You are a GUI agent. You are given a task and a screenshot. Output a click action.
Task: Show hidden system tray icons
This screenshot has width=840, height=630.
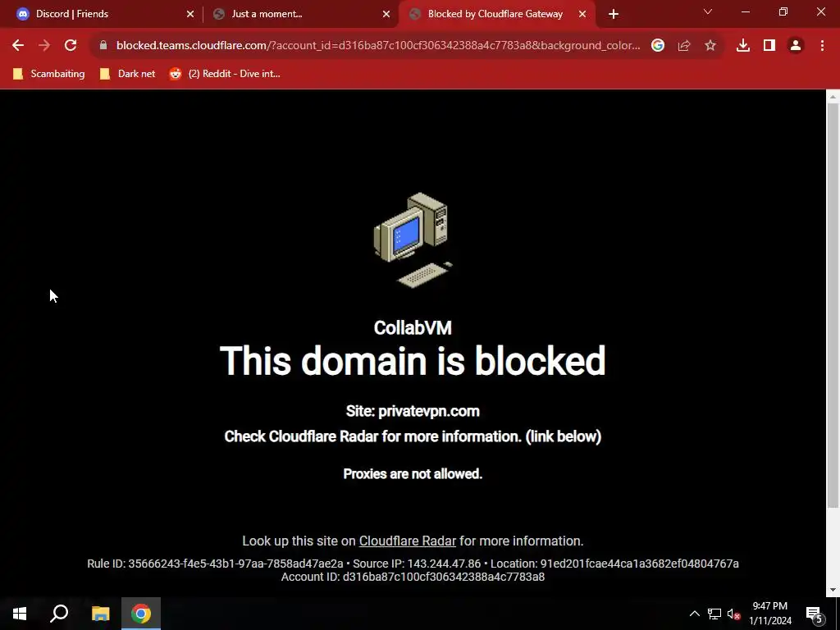694,614
